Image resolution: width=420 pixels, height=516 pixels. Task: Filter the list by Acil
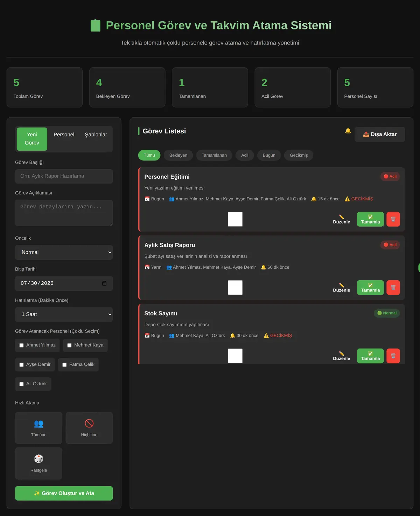point(245,155)
